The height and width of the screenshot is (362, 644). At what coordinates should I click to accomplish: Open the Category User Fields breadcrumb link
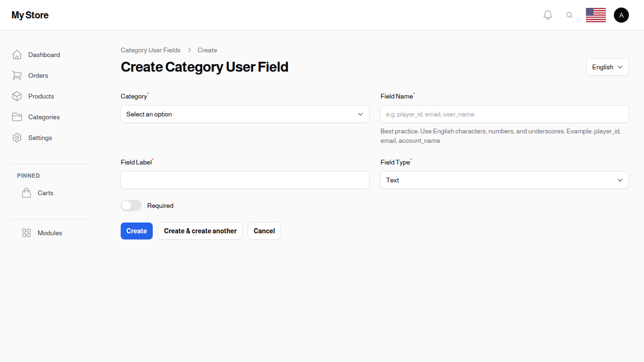(x=150, y=50)
